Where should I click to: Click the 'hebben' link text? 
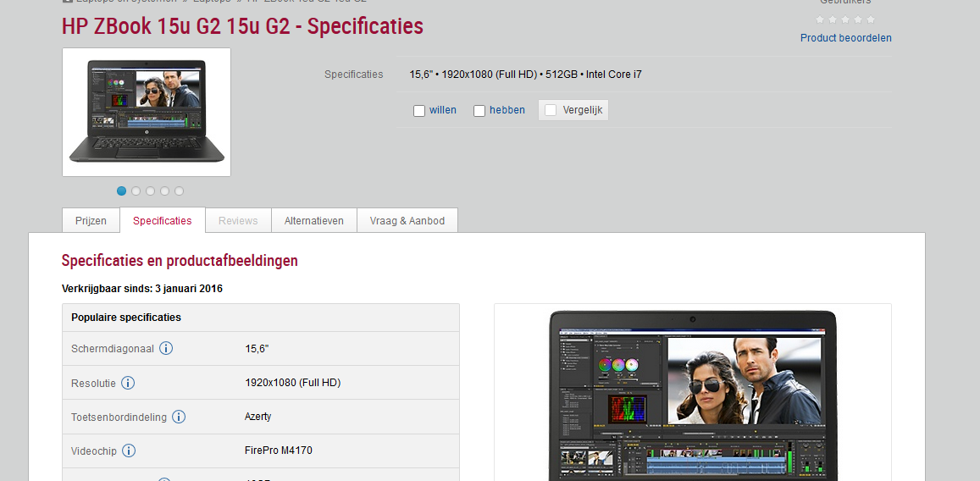507,110
